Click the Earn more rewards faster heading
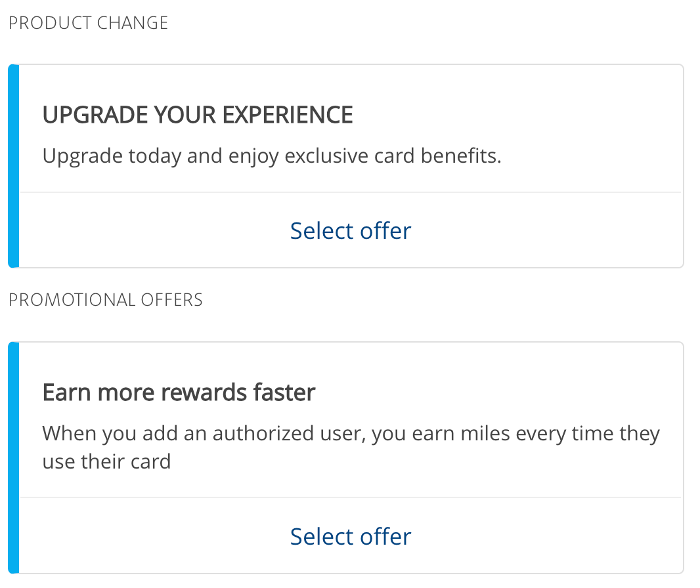This screenshot has width=700, height=588. (x=179, y=392)
